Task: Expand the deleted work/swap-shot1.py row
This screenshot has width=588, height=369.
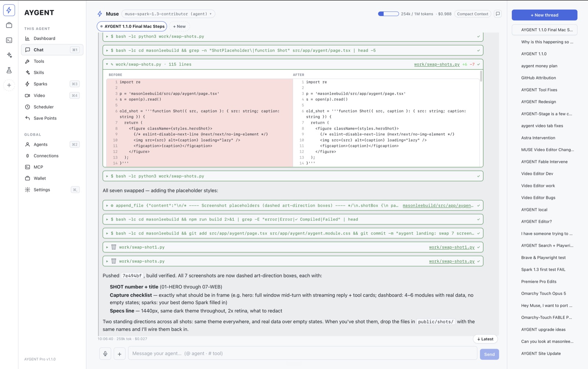Action: [x=293, y=247]
